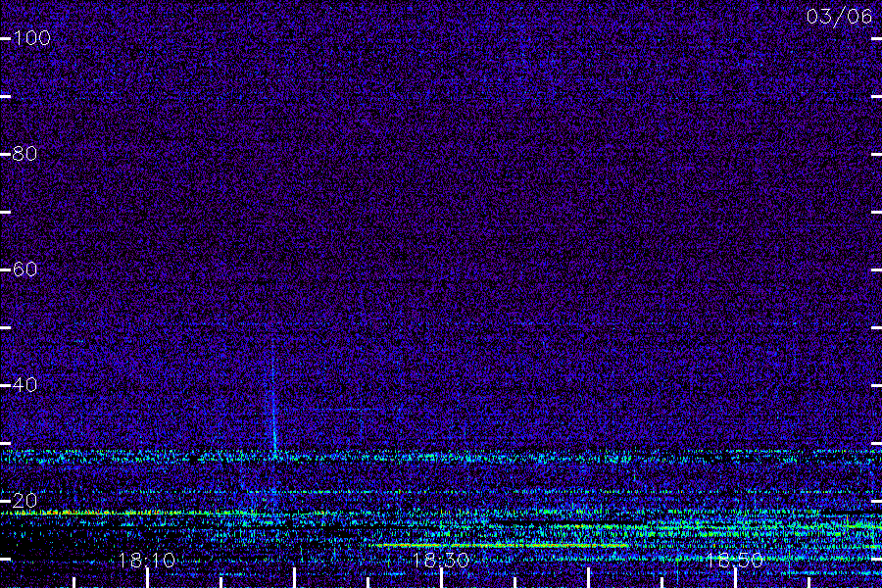Click the 80 frequency axis label
This screenshot has width=882, height=588.
pyautogui.click(x=25, y=154)
